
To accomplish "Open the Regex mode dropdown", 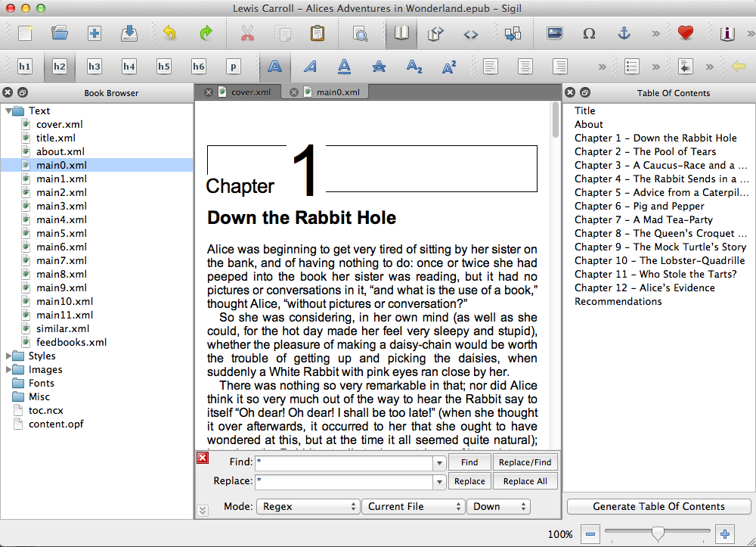I will (x=308, y=506).
